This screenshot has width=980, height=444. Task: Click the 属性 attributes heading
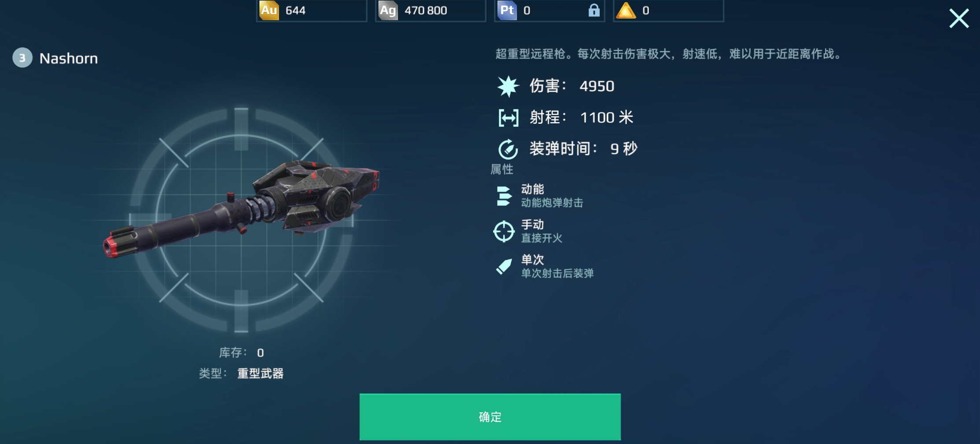click(x=502, y=169)
